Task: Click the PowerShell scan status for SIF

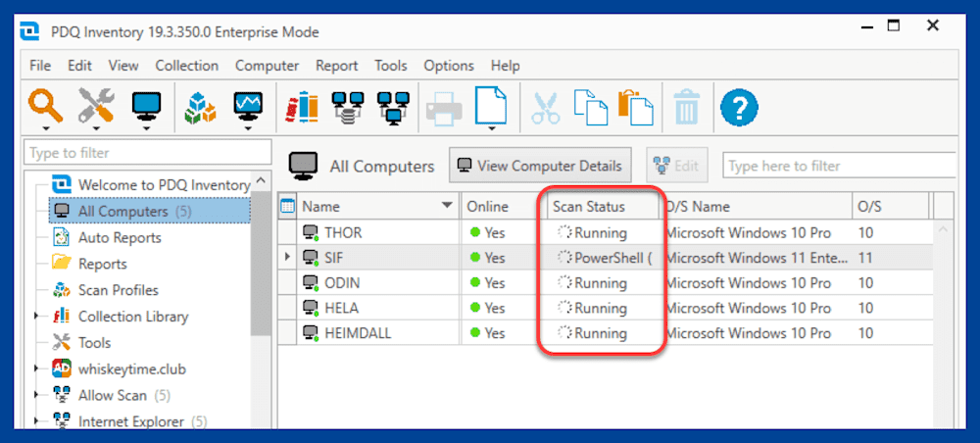Action: [x=606, y=258]
